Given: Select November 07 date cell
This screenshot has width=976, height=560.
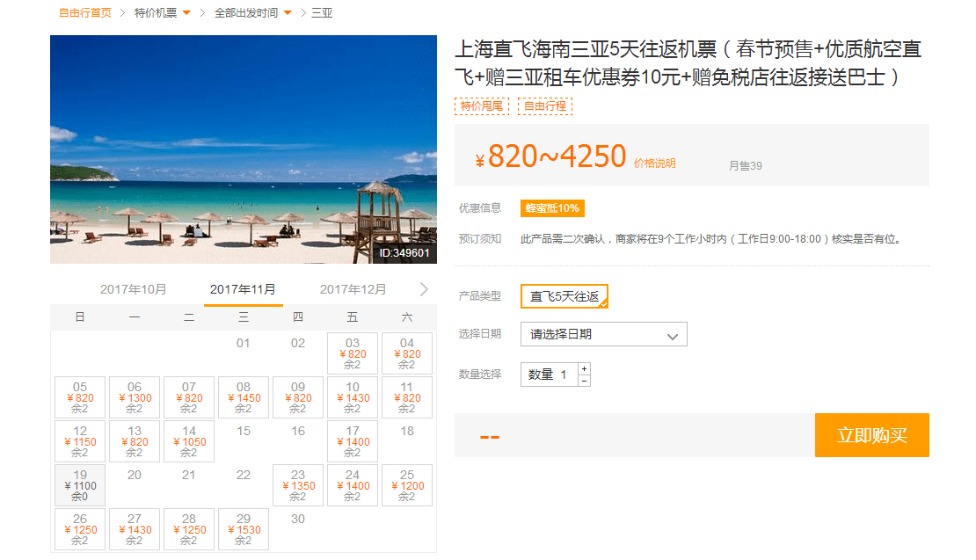Looking at the screenshot, I should (x=188, y=397).
